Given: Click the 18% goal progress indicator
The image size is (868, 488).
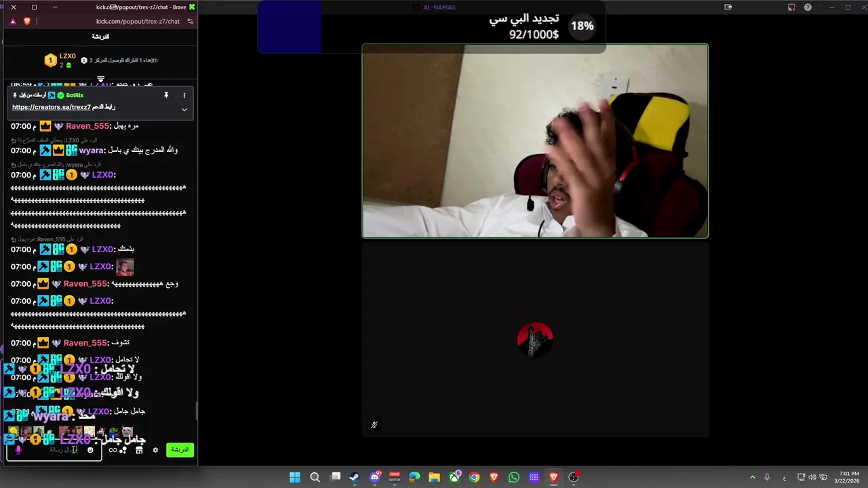Looking at the screenshot, I should point(582,26).
